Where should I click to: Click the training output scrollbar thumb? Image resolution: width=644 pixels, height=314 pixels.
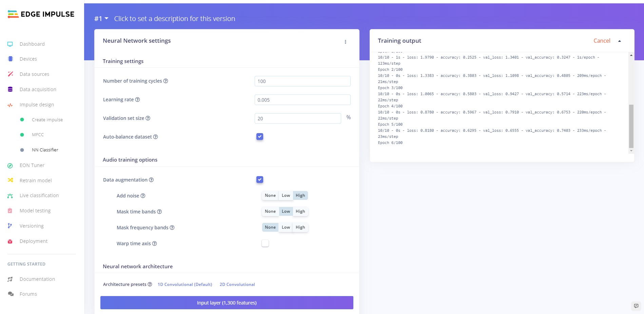point(631,126)
